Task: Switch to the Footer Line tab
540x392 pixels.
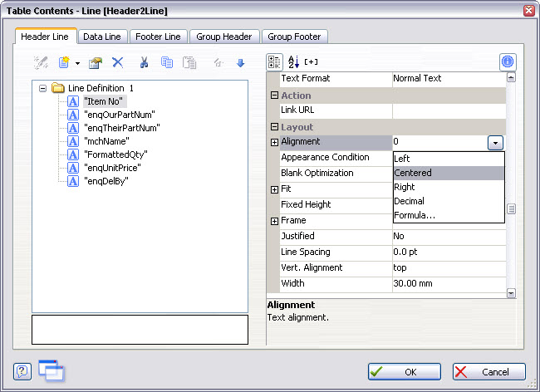Action: click(158, 37)
